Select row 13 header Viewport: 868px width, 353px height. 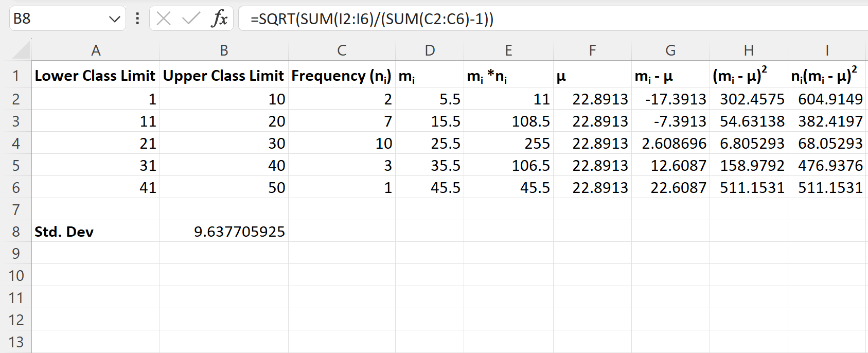tap(16, 342)
